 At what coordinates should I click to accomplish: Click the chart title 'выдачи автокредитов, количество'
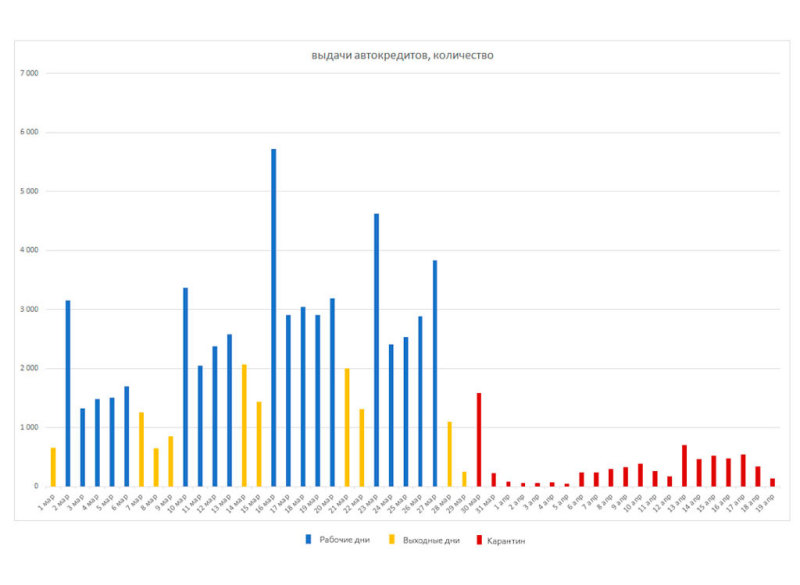pyautogui.click(x=402, y=55)
